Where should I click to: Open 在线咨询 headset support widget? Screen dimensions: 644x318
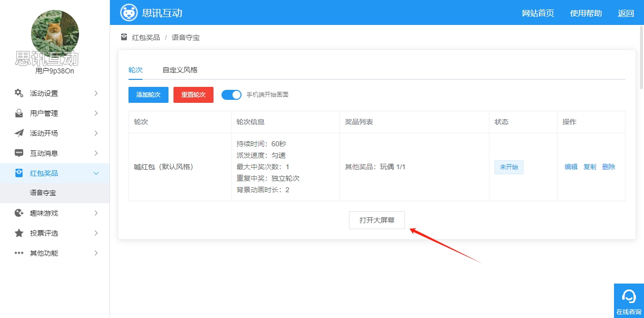(x=629, y=301)
